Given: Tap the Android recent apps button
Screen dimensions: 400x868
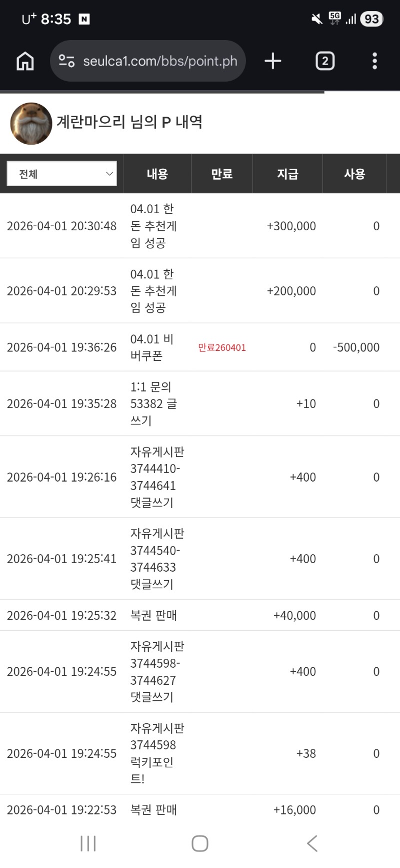Looking at the screenshot, I should [88, 843].
